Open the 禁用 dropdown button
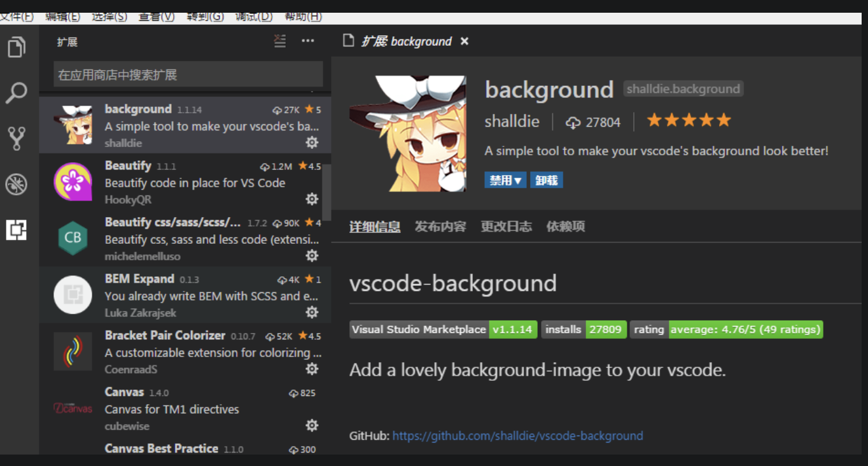The image size is (868, 466). [505, 180]
